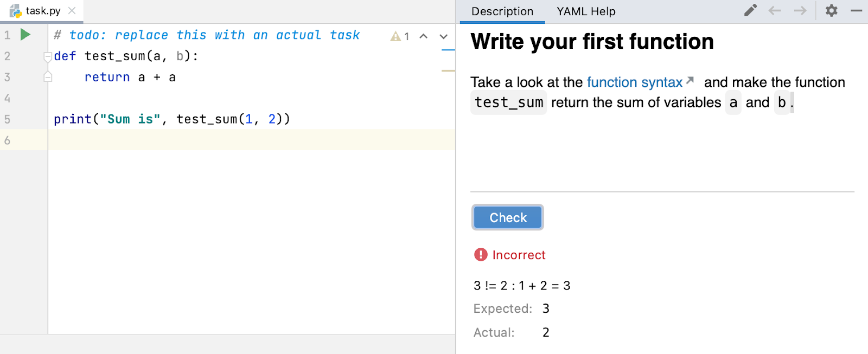Click fold end marker on return line

pos(48,78)
